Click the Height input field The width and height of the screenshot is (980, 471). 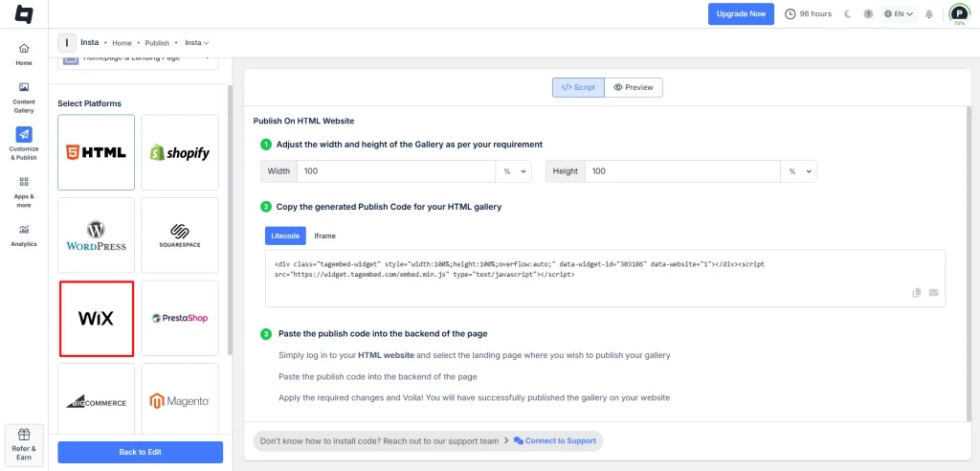[682, 171]
